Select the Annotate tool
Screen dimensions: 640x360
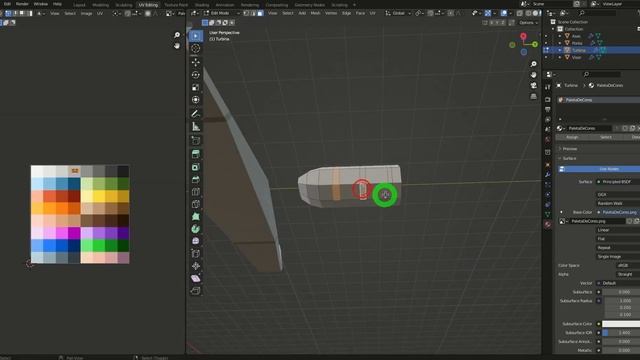point(196,113)
